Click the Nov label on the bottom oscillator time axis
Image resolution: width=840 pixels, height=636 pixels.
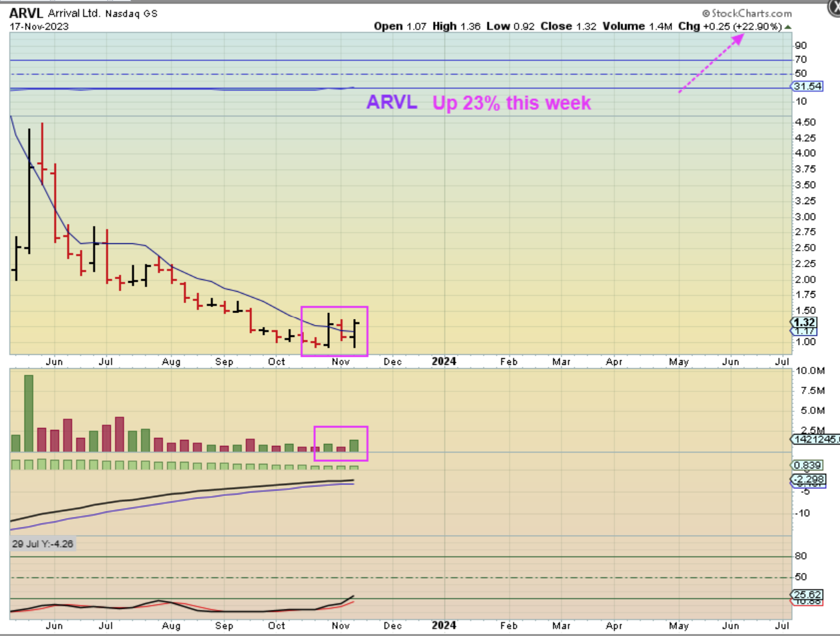pos(341,626)
